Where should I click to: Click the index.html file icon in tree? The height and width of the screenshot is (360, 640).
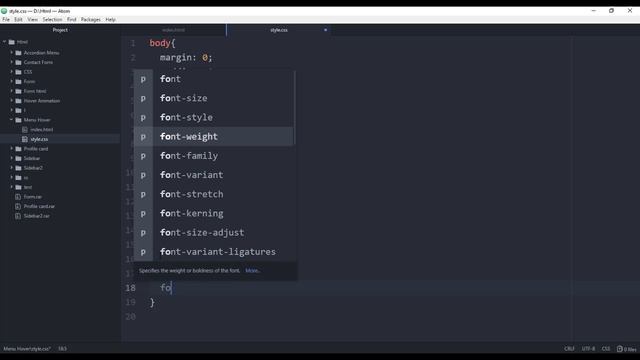(x=25, y=130)
